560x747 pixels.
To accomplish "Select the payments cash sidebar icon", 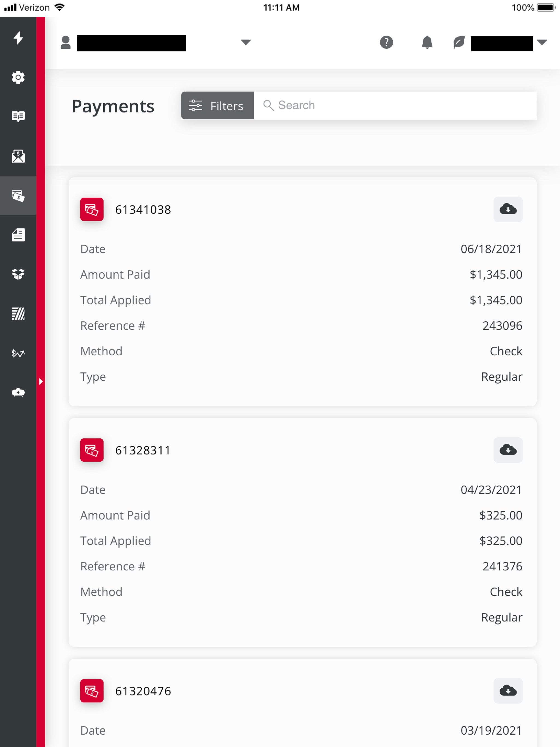I will pos(18,195).
